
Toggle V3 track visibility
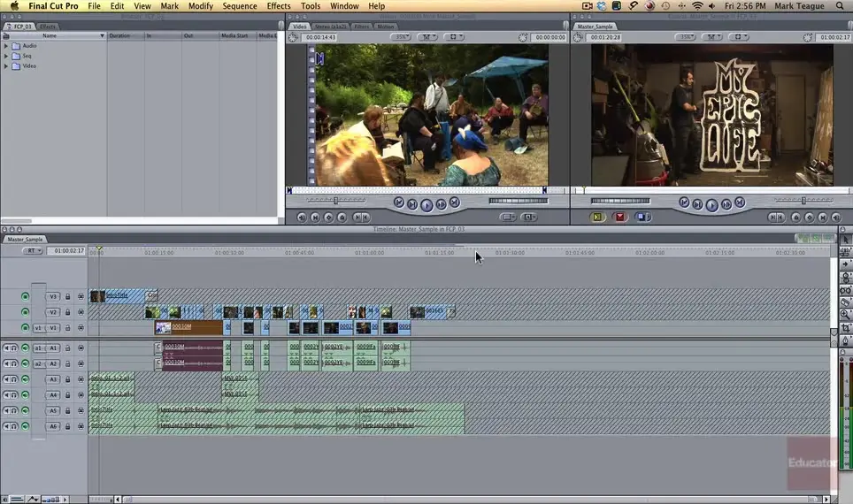click(x=25, y=296)
